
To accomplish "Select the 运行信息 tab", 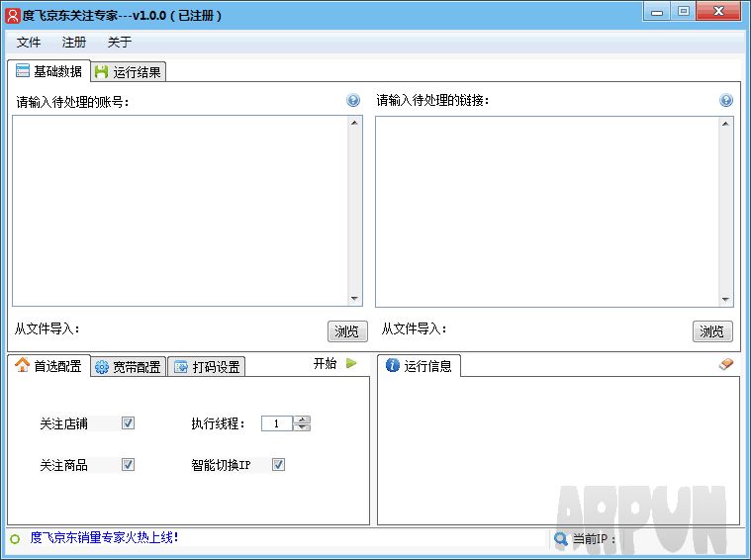I will click(420, 366).
